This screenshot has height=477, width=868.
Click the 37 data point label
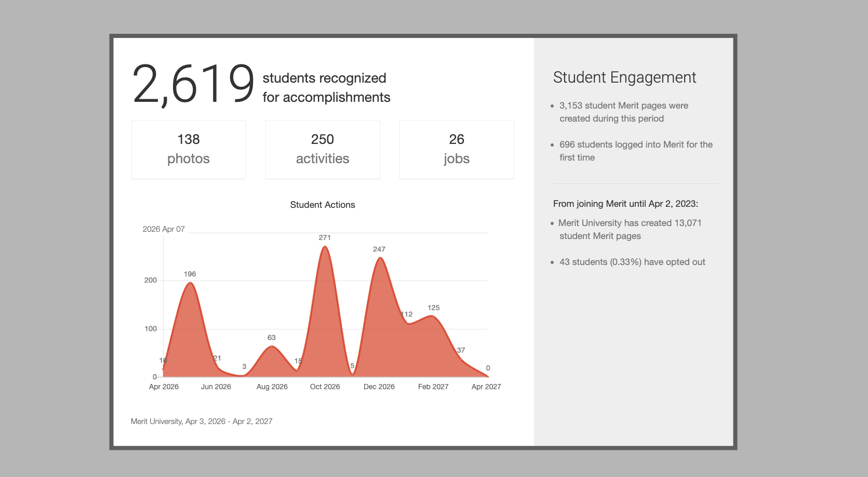tap(461, 350)
